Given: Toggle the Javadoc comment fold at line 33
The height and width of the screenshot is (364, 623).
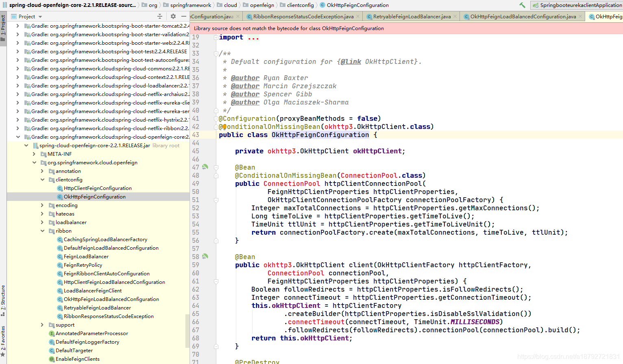Looking at the screenshot, I should (216, 53).
